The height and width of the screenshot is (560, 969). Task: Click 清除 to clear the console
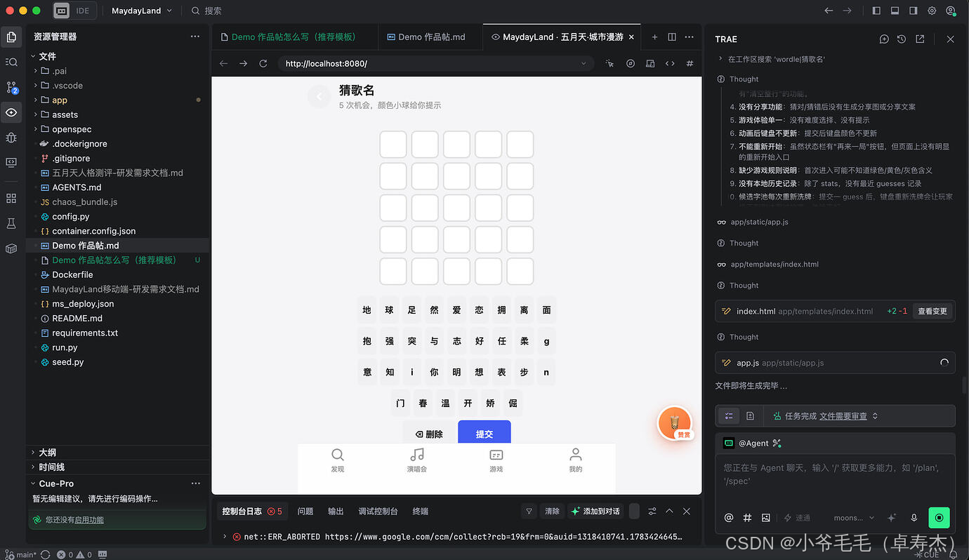click(x=553, y=512)
